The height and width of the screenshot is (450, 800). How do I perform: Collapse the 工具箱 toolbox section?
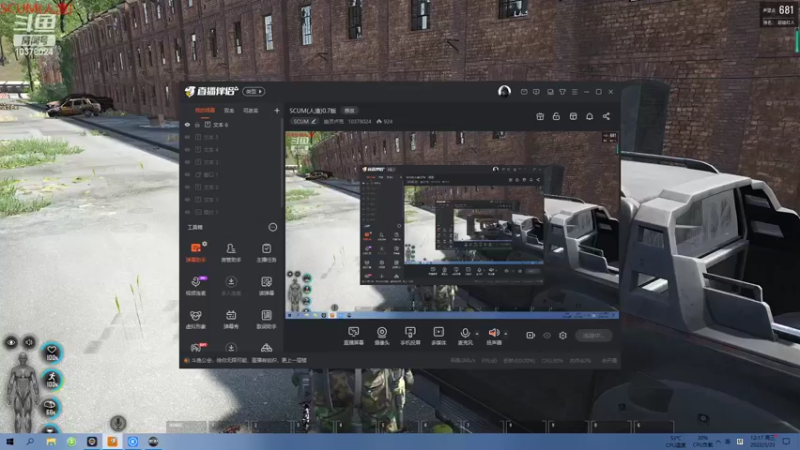(x=273, y=227)
